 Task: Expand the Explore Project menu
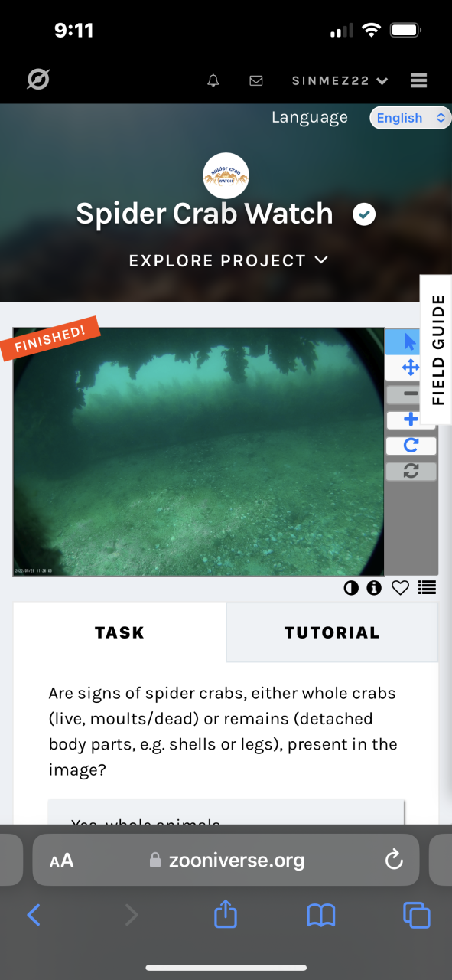(229, 260)
